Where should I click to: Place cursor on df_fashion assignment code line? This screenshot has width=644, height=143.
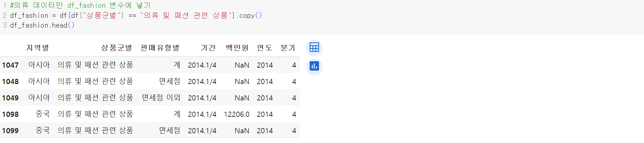136,15
